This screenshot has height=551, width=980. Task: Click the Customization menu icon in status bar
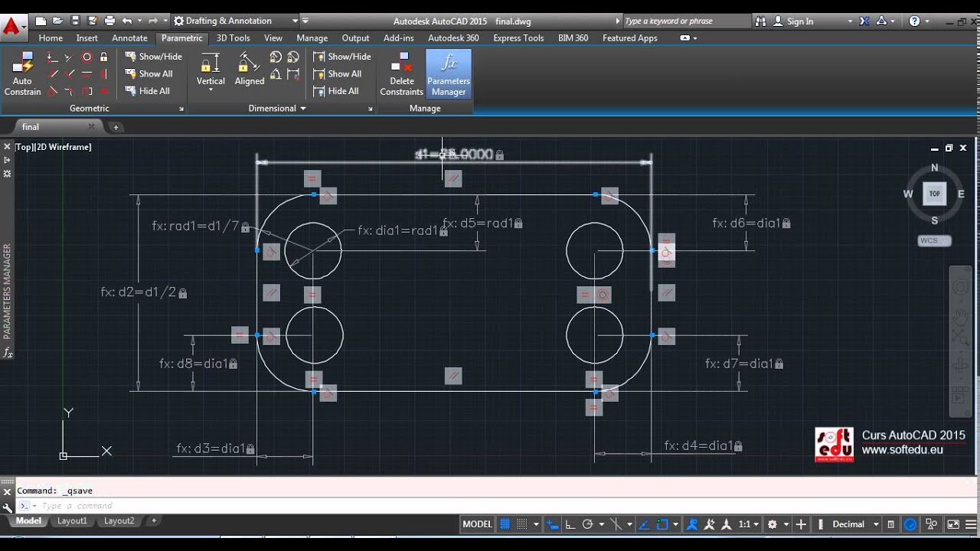pos(971,524)
